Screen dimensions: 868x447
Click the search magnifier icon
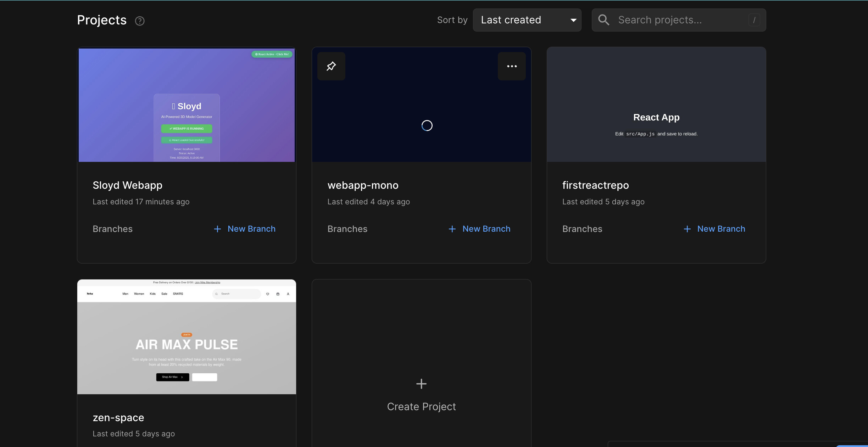pos(603,20)
